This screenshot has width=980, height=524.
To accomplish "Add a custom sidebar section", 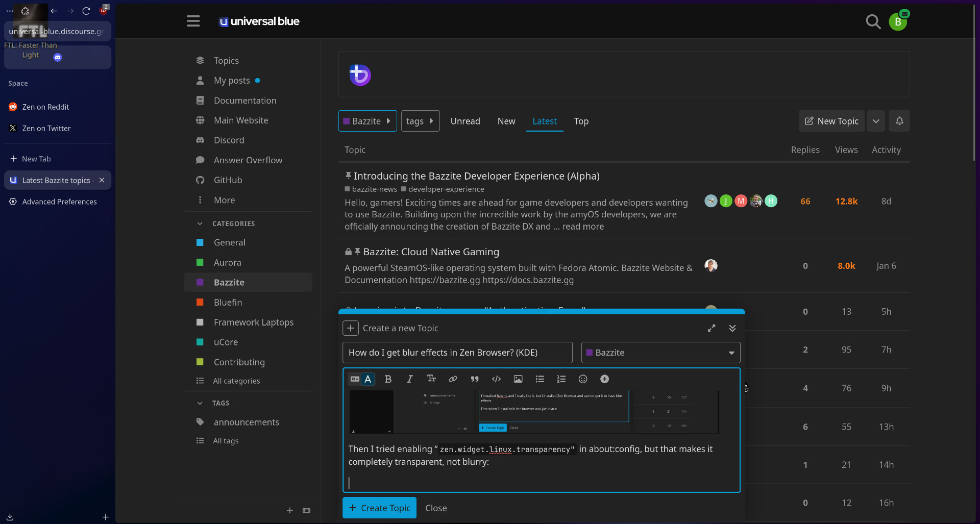I will (x=290, y=510).
